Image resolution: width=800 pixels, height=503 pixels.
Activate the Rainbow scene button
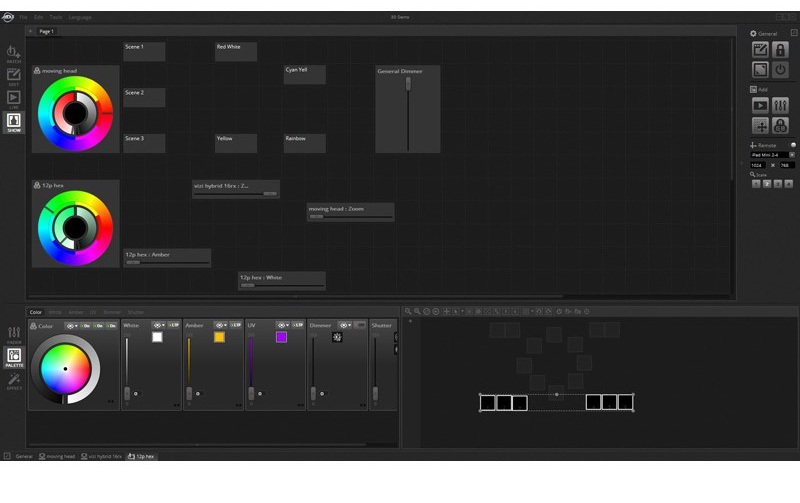click(304, 143)
